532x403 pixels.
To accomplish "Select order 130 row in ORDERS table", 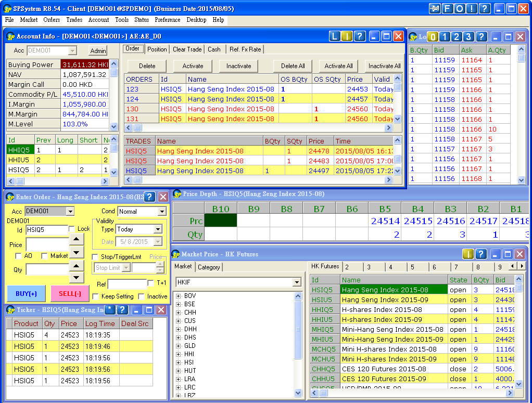I will [x=259, y=109].
